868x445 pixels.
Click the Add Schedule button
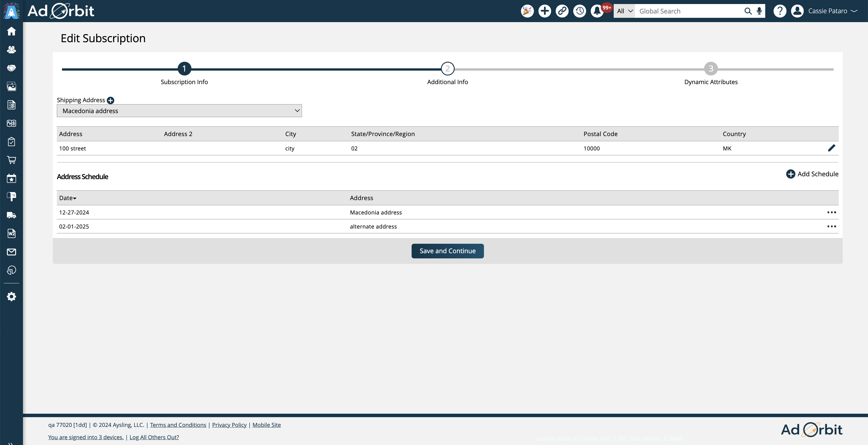(812, 174)
